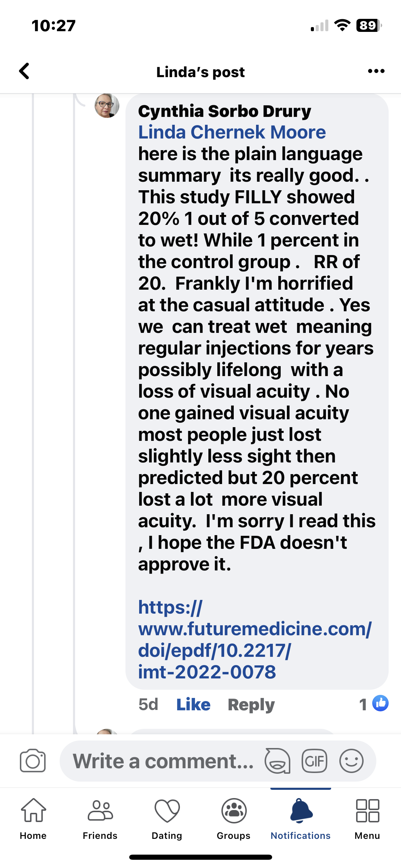Image resolution: width=401 pixels, height=868 pixels.
Task: Open Cynthia Sorbo Drury's profile name
Action: point(224,111)
